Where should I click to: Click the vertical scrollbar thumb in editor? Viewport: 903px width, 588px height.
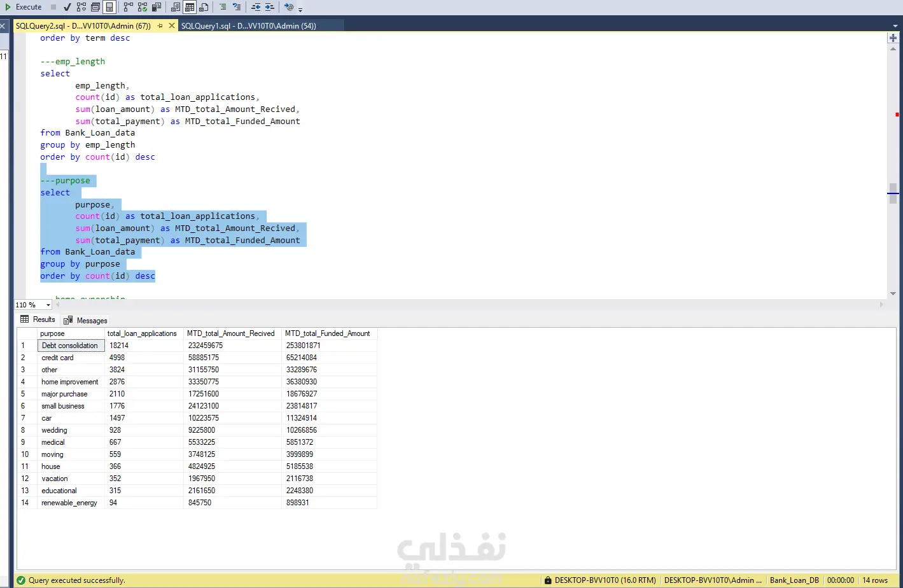click(893, 193)
